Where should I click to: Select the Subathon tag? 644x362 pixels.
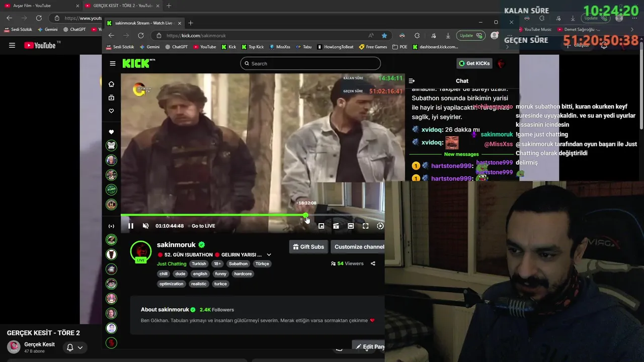tap(238, 263)
